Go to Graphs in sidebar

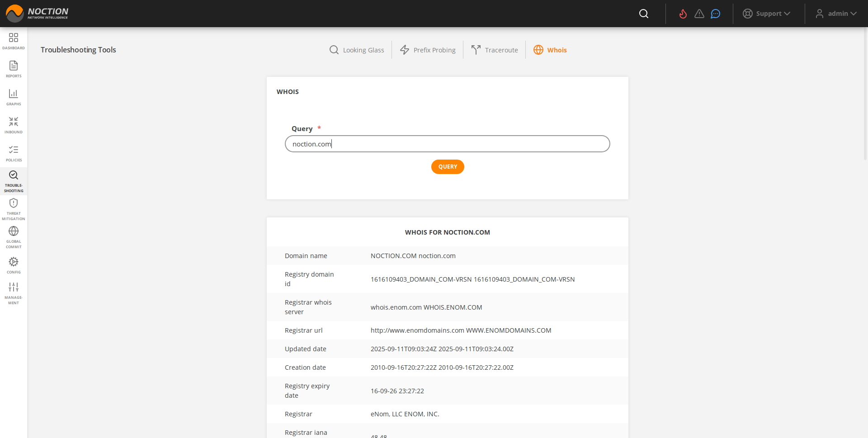14,97
